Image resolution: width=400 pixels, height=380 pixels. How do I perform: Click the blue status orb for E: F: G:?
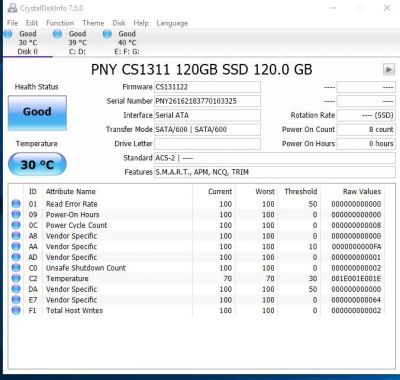coord(107,34)
